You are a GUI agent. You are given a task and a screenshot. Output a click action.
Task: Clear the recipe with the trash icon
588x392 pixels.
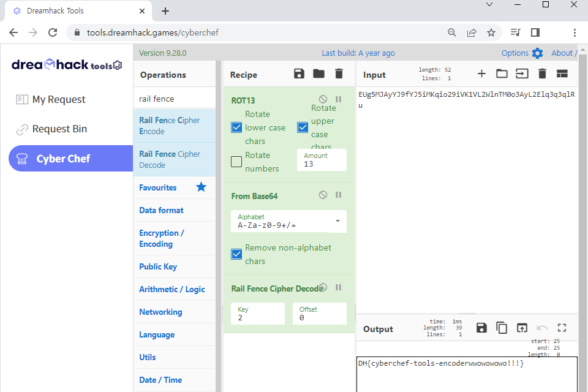click(x=339, y=74)
